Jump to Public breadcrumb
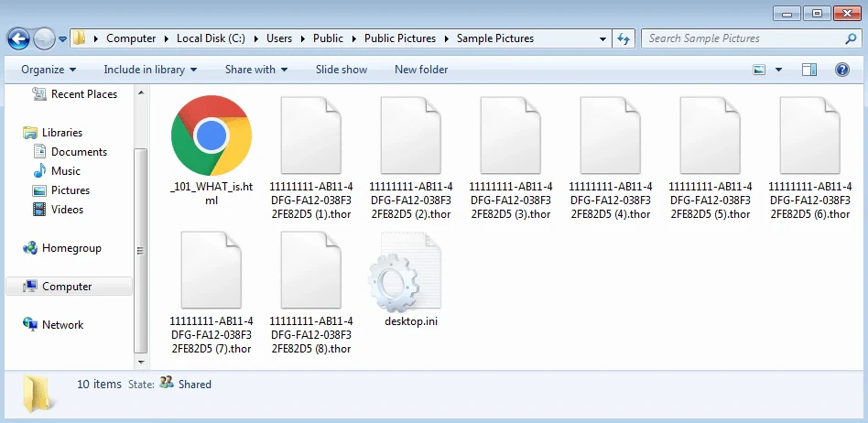868x423 pixels. tap(328, 38)
